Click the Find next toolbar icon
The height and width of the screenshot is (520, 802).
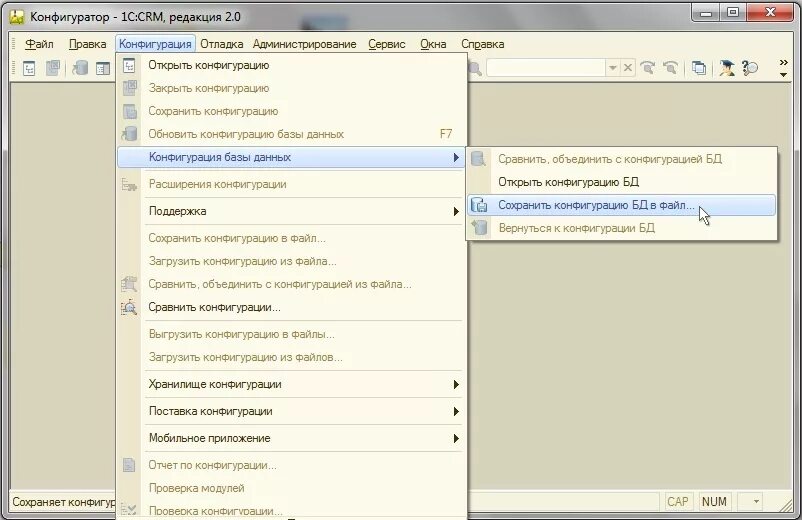click(x=648, y=67)
